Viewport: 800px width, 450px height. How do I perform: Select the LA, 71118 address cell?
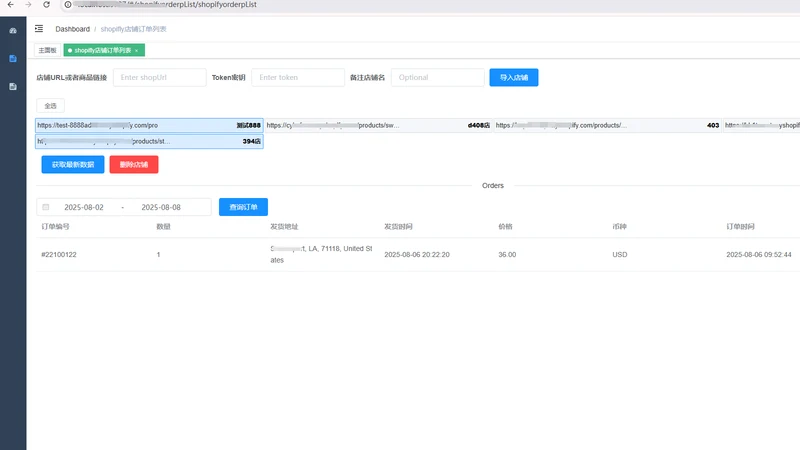pos(321,254)
